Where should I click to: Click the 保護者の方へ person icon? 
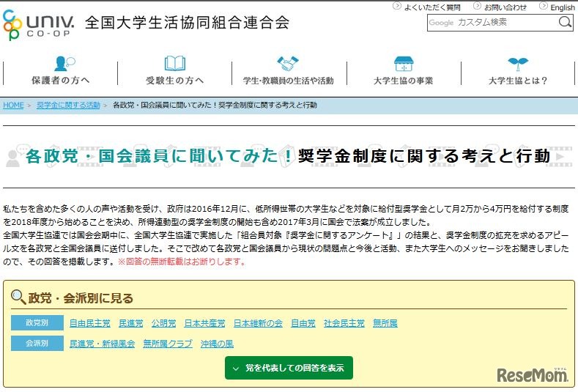click(x=64, y=63)
